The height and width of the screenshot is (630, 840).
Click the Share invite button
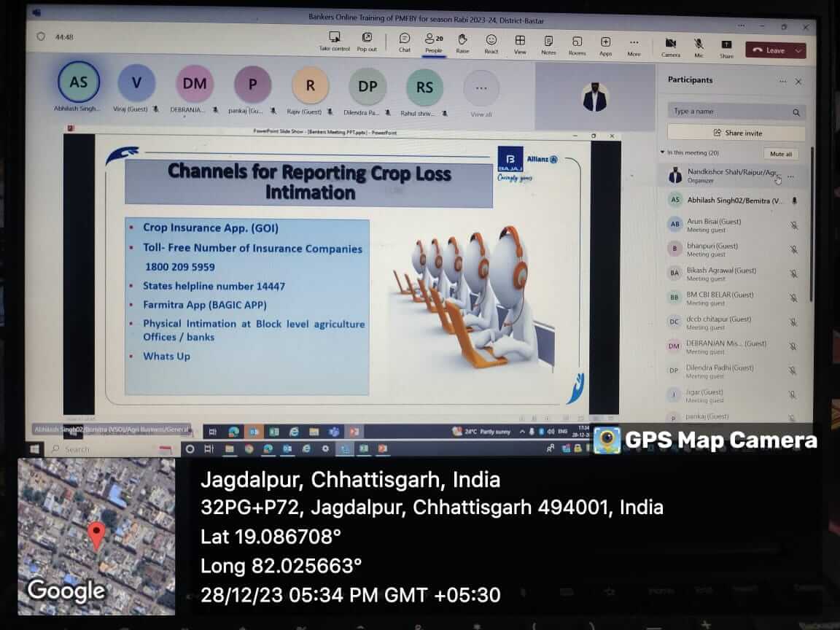coord(736,133)
